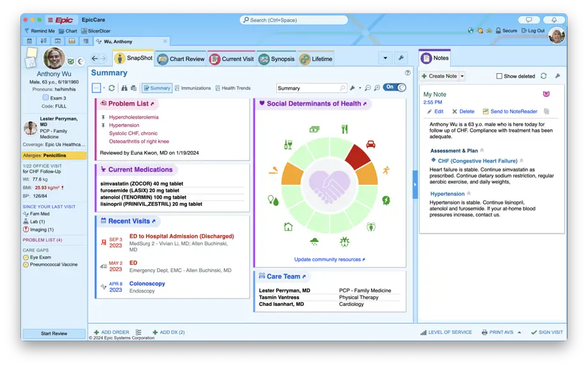Click the Summary report search field
This screenshot has height=367, width=588.
(311, 88)
